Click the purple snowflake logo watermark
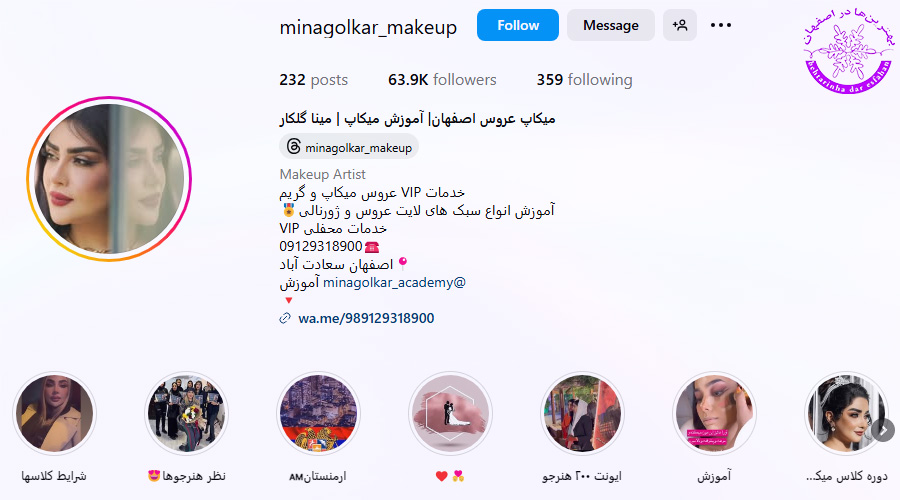 848,51
